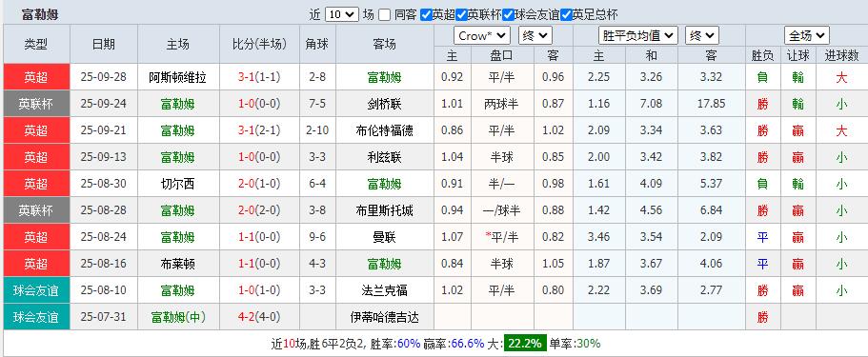The width and height of the screenshot is (868, 357).
Task: Click the odds value 7.08
Action: [x=651, y=104]
